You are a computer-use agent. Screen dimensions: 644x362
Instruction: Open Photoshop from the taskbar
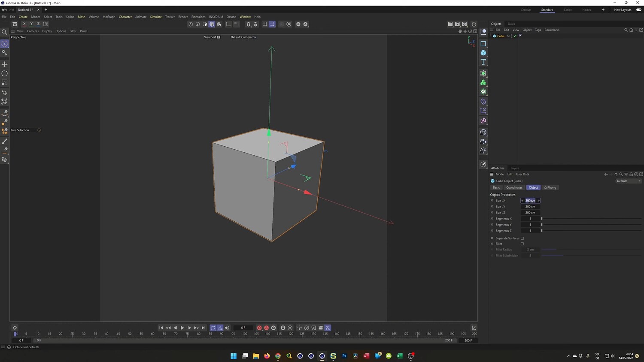click(x=344, y=356)
